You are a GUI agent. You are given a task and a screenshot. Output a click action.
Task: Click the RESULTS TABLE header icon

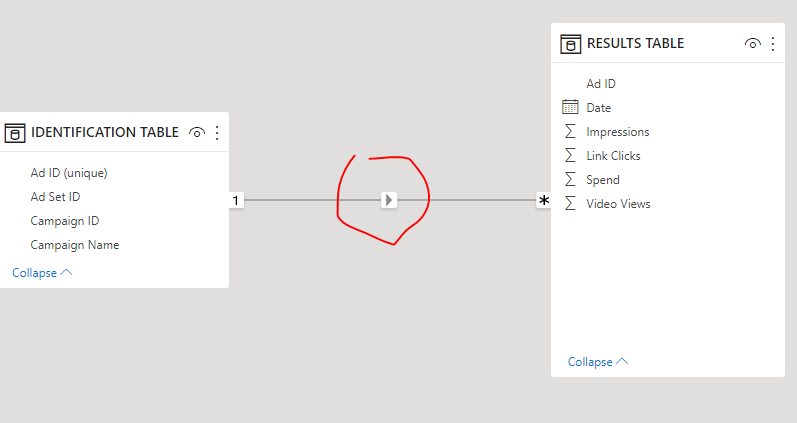570,44
